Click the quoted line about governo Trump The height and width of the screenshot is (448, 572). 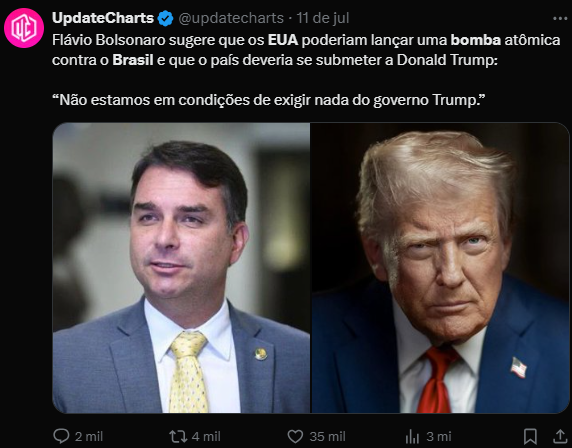(268, 100)
